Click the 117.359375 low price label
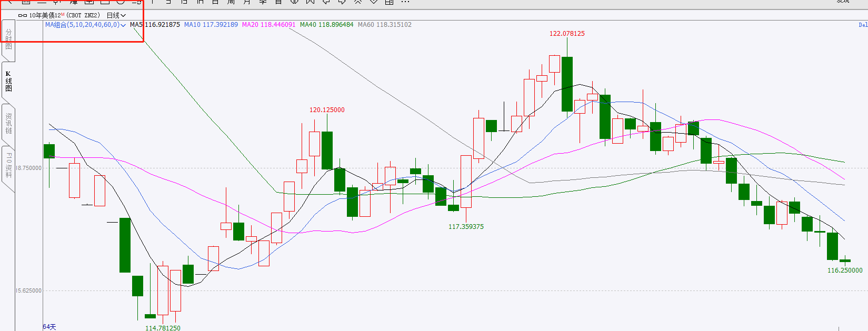The width and height of the screenshot is (868, 331). point(466,226)
